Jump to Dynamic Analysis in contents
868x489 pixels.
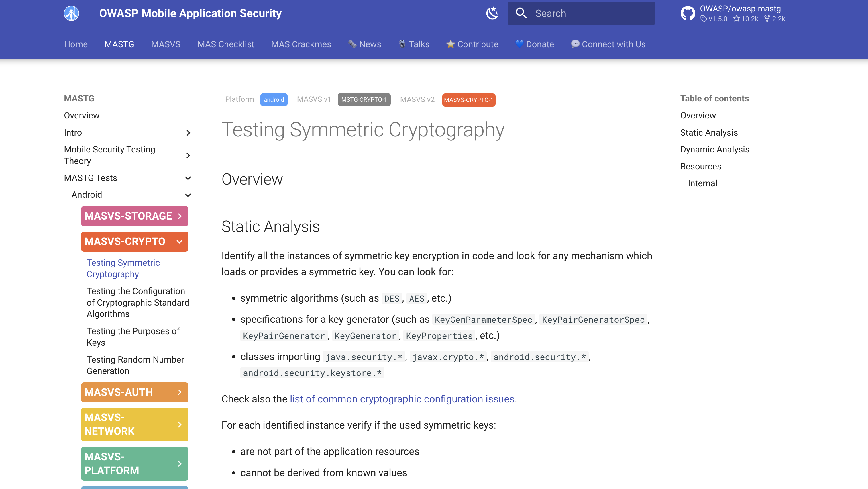[x=714, y=149]
